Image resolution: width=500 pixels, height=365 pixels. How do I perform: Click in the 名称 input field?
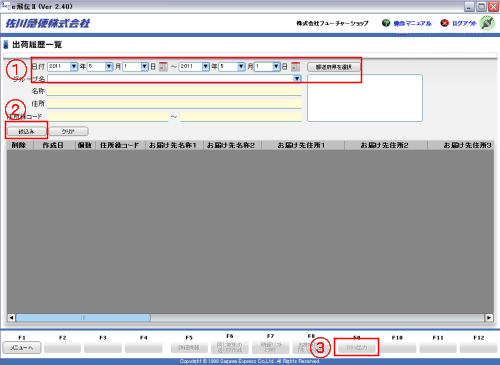[x=174, y=91]
